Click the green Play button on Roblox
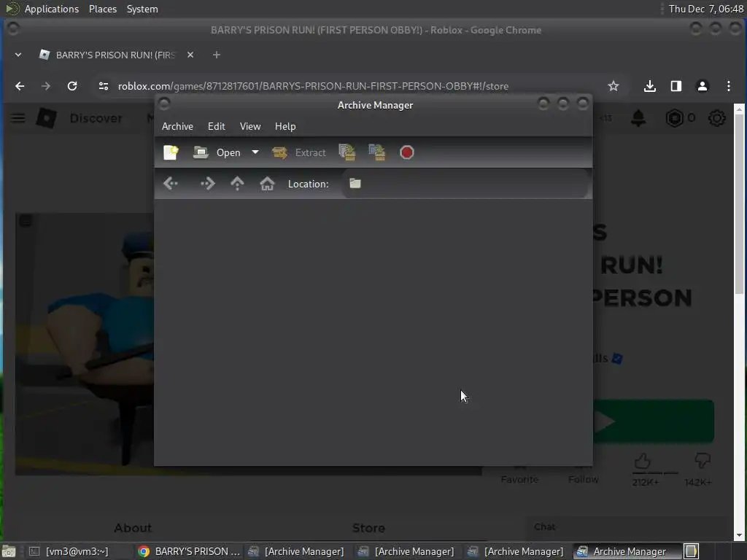 [x=653, y=421]
